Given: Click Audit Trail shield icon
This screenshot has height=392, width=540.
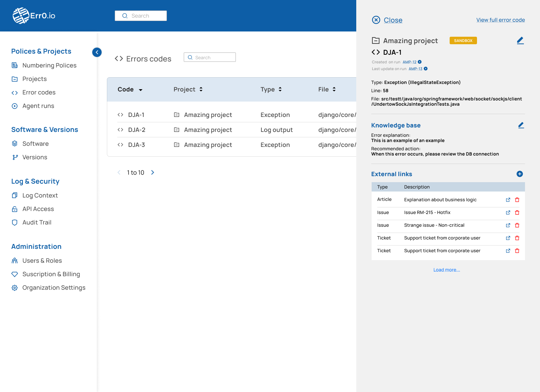Looking at the screenshot, I should (x=15, y=223).
